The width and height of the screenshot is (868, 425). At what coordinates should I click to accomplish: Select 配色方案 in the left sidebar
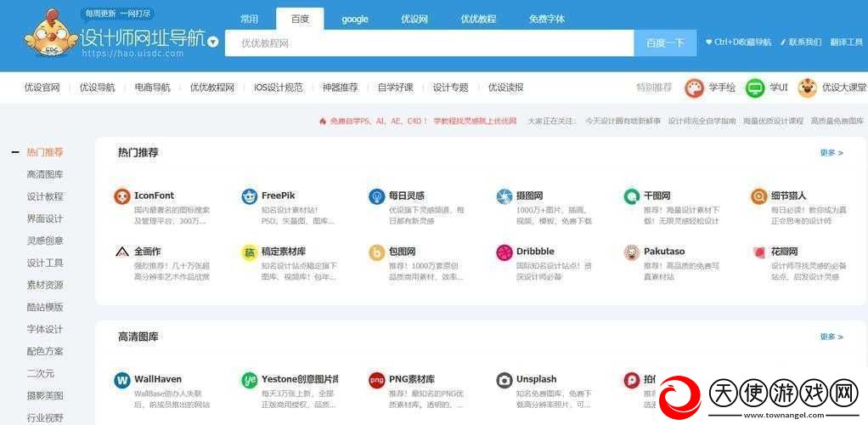pyautogui.click(x=45, y=351)
